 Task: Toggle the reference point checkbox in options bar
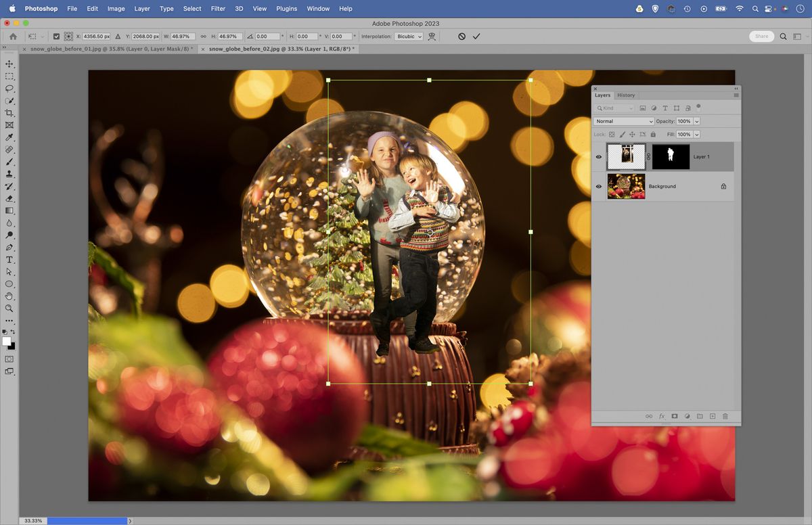tap(55, 37)
